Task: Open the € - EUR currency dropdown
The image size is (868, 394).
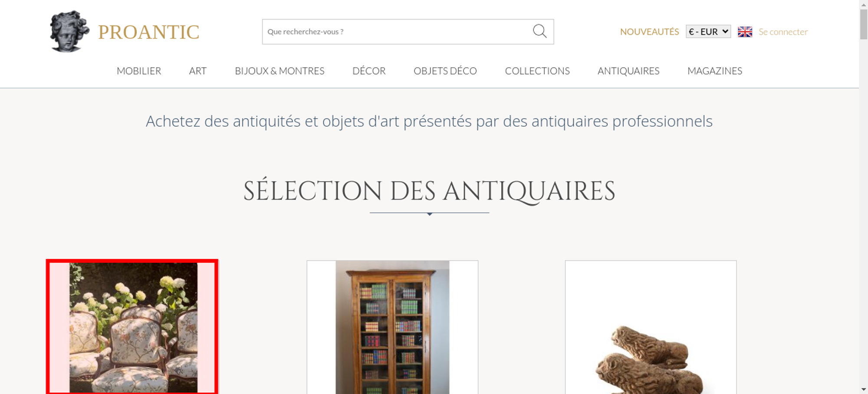Action: 708,32
